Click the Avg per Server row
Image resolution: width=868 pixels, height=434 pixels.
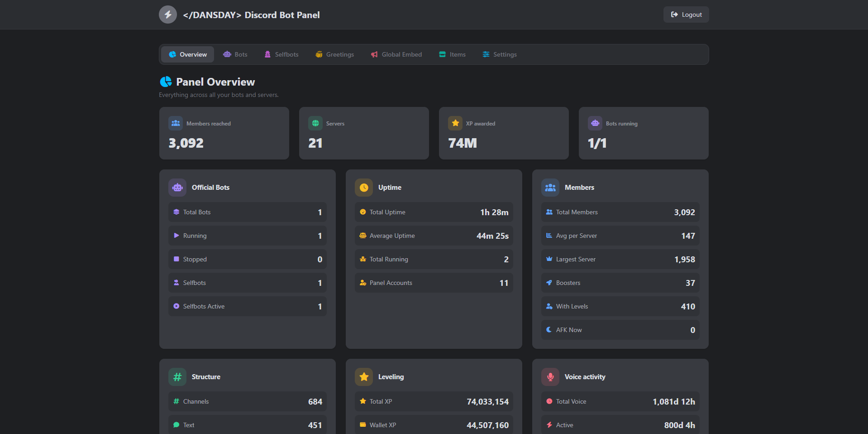pos(620,236)
